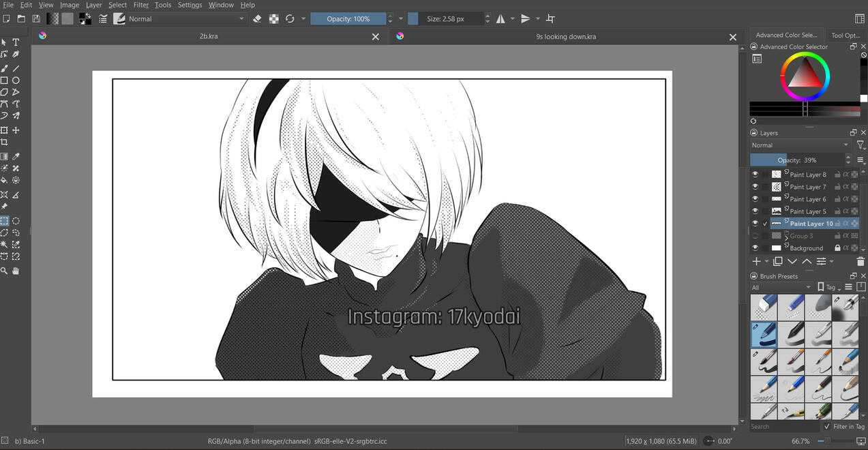Switch to the 2b.kra document tab

coord(209,36)
